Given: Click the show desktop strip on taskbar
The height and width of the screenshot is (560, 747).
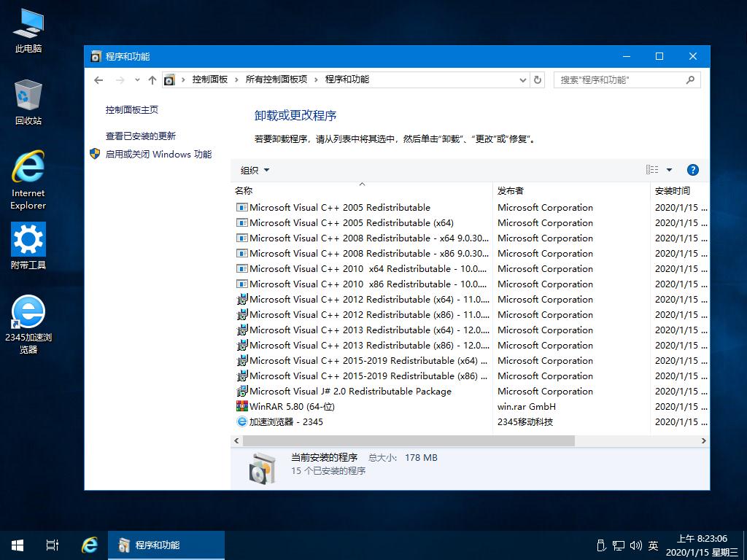Looking at the screenshot, I should (745, 545).
